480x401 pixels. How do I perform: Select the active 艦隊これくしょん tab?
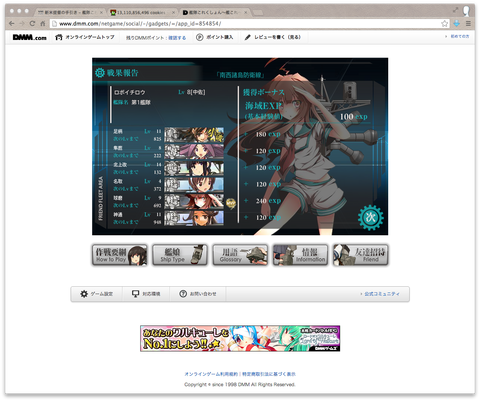215,12
